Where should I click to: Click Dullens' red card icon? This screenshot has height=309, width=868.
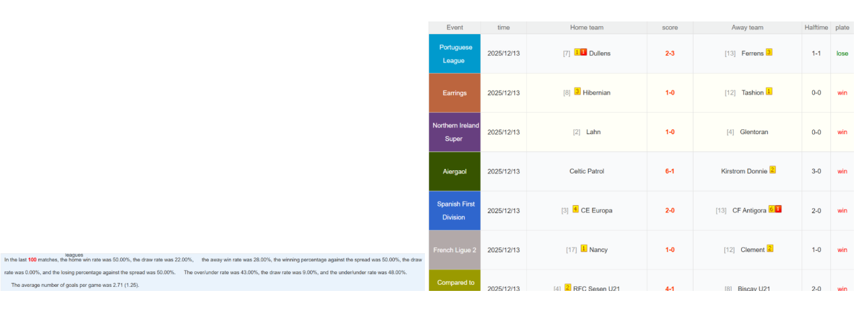[x=584, y=52]
